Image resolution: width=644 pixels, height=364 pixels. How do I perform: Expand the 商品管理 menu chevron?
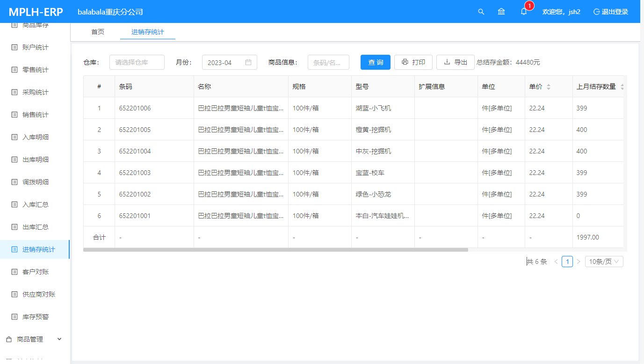click(59, 339)
